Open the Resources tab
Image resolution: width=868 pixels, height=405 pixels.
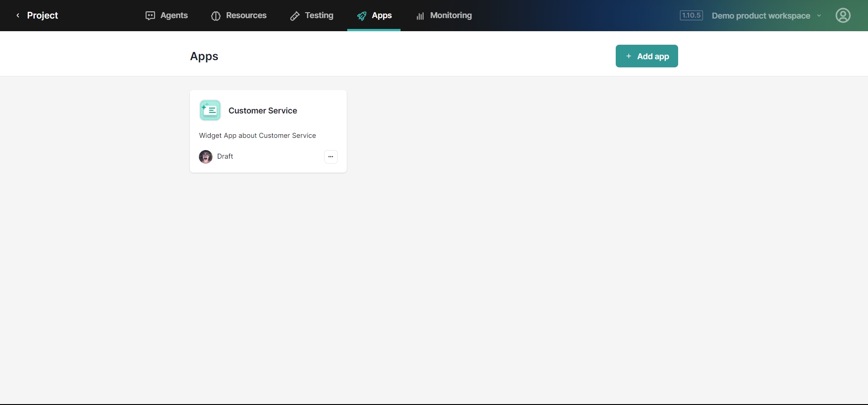(246, 15)
